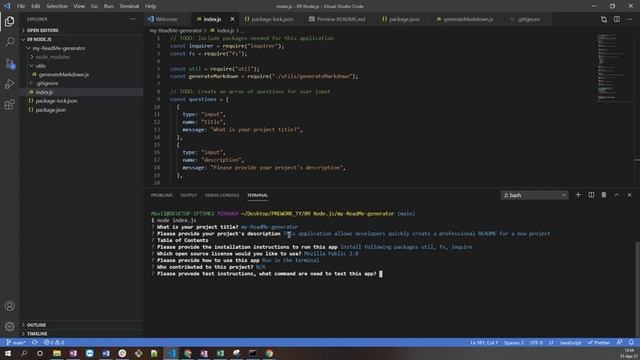640x360 pixels.
Task: Open the Help menu
Action: click(151, 6)
